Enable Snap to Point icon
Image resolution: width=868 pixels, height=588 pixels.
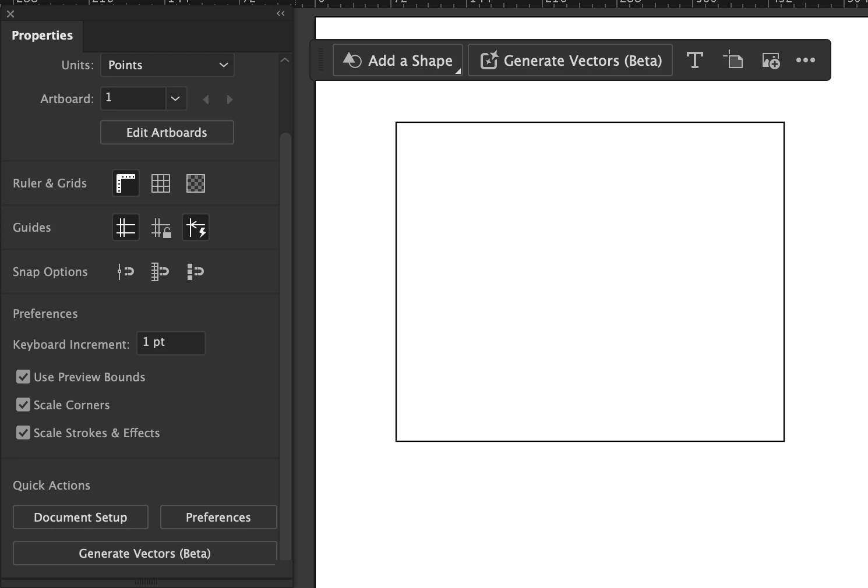pyautogui.click(x=126, y=272)
